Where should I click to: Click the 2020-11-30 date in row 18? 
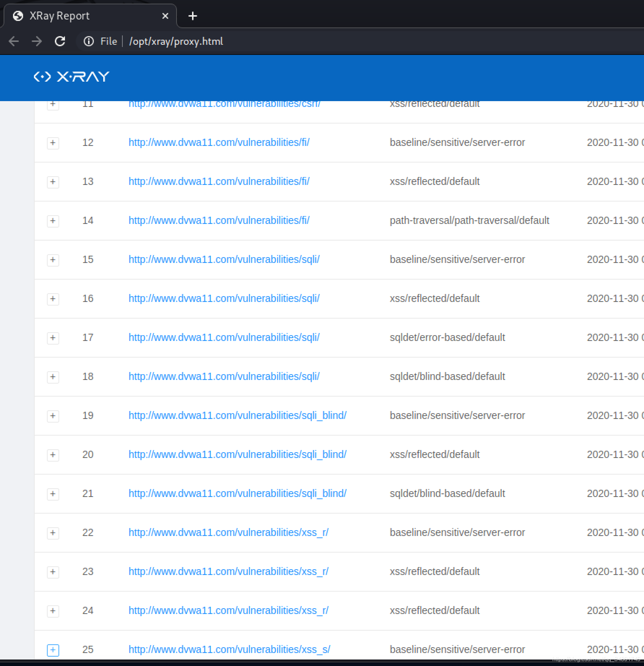pos(613,376)
